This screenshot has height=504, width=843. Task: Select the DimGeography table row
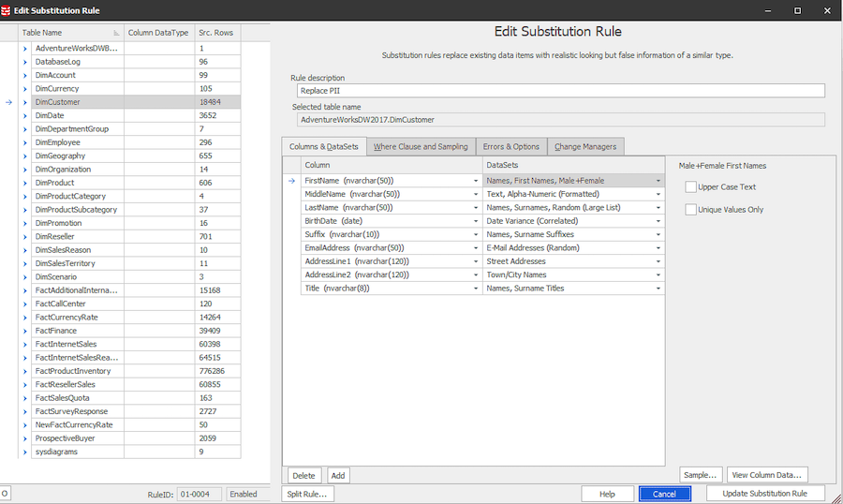tap(136, 156)
